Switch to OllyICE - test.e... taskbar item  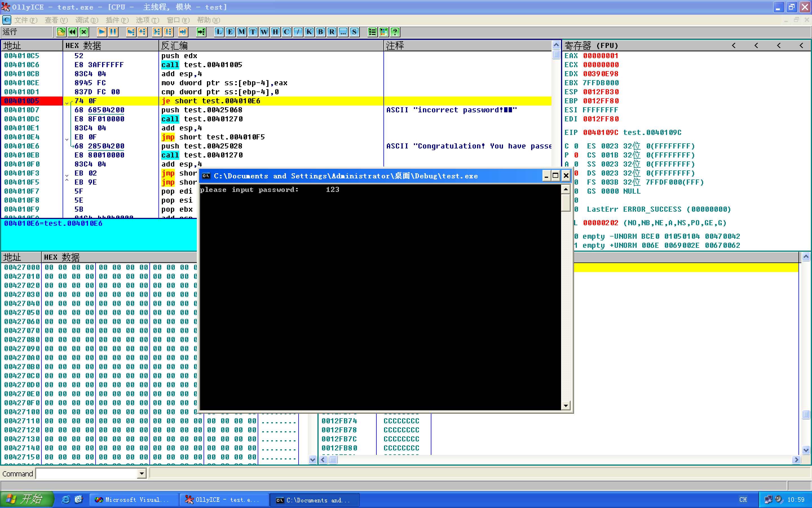click(x=224, y=500)
